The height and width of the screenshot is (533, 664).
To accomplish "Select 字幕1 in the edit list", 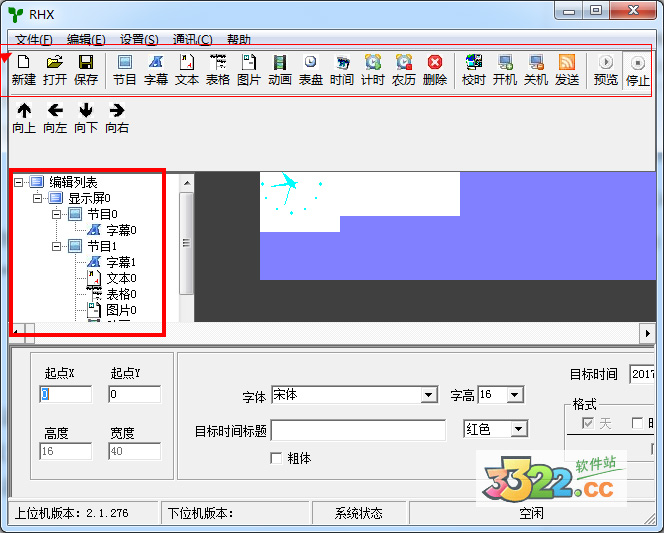I will click(121, 262).
